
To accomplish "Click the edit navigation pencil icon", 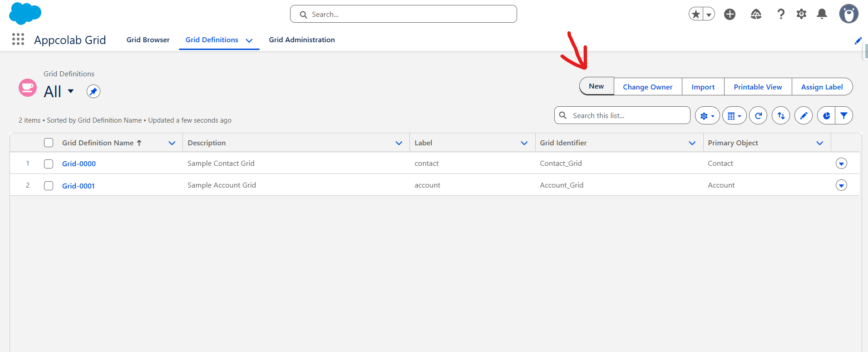I will point(858,41).
